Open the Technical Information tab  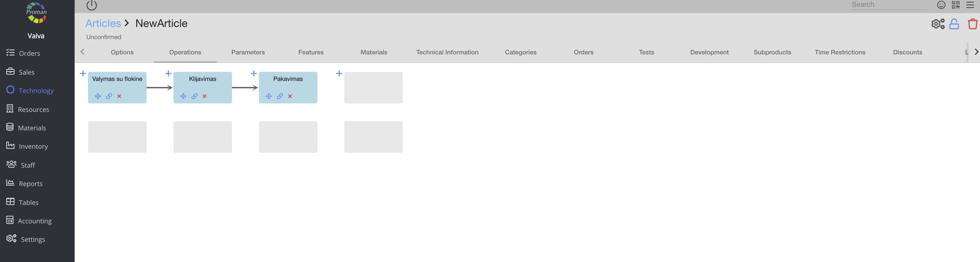[x=447, y=53]
